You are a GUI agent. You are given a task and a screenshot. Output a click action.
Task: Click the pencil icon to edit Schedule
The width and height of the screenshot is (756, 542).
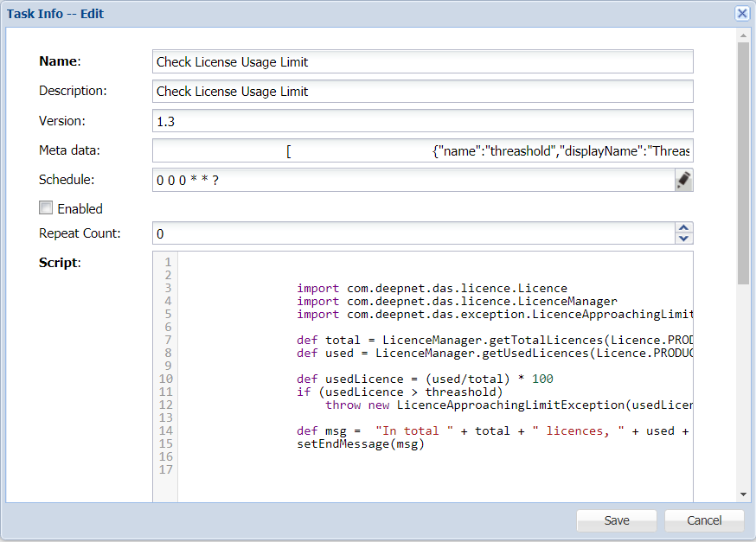pos(683,180)
